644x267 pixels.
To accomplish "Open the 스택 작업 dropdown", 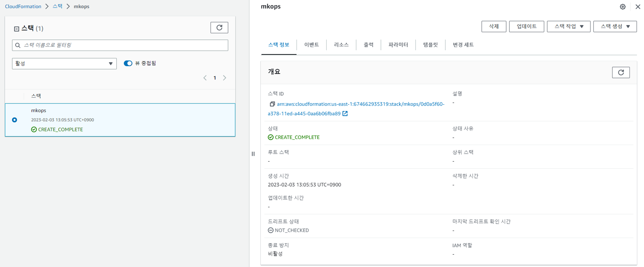I will click(569, 26).
